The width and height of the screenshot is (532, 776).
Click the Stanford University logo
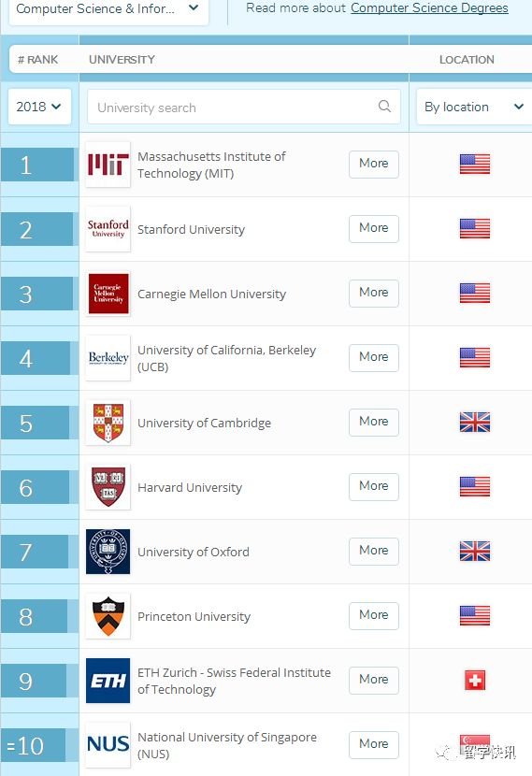pos(108,229)
